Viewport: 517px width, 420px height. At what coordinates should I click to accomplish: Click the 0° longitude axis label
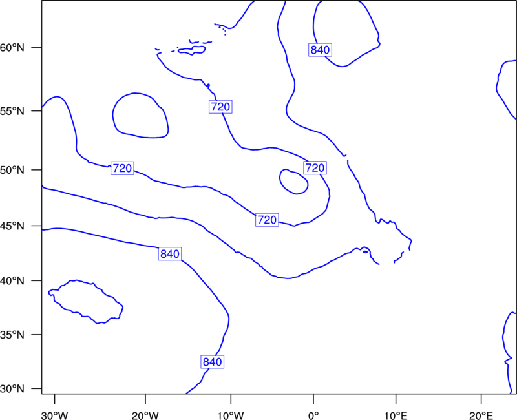coord(313,415)
